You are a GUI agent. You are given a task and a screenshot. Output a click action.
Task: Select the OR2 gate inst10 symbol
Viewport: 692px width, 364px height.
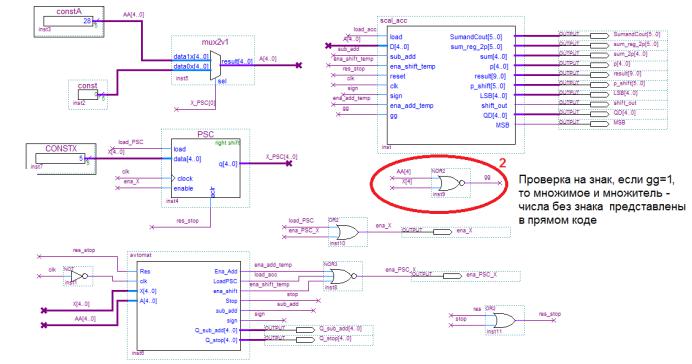[347, 232]
